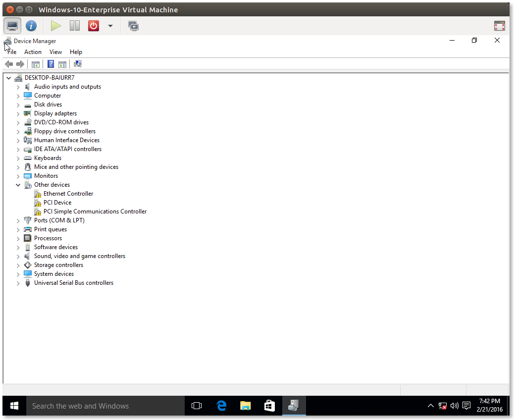The image size is (514, 420).
Task: Select the Processors category
Action: (48, 238)
